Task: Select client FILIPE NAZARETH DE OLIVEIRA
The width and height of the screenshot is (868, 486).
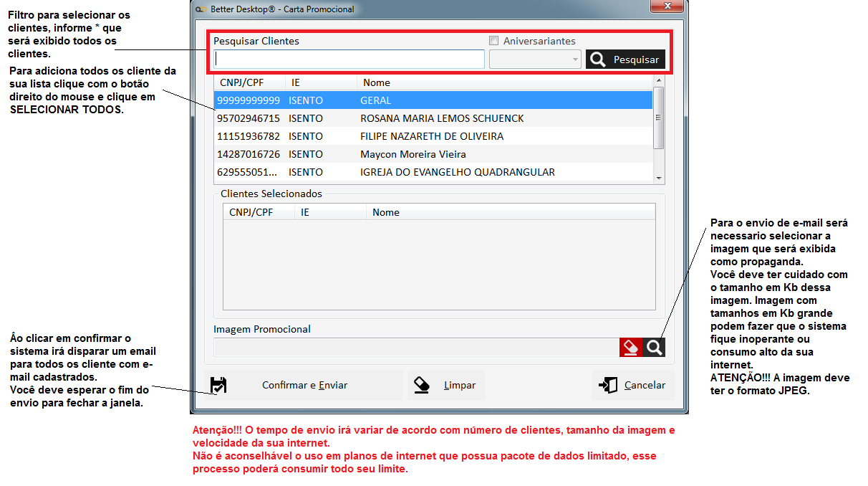Action: click(x=433, y=136)
